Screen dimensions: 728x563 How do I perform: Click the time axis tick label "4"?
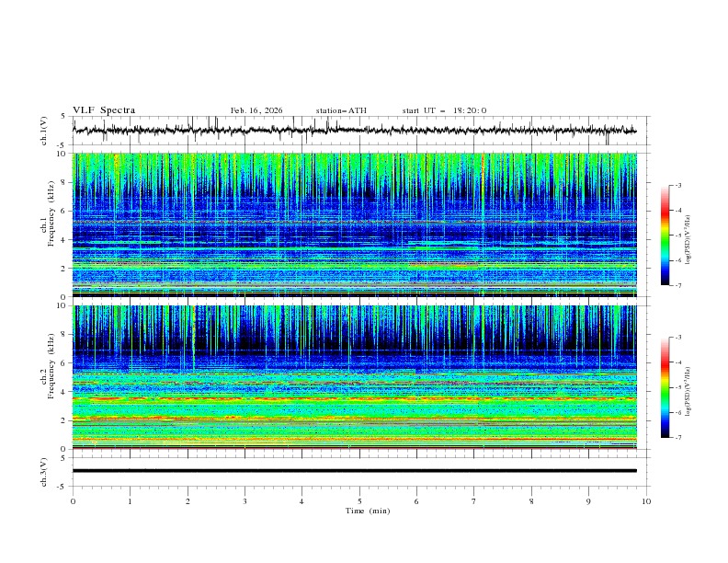301,501
